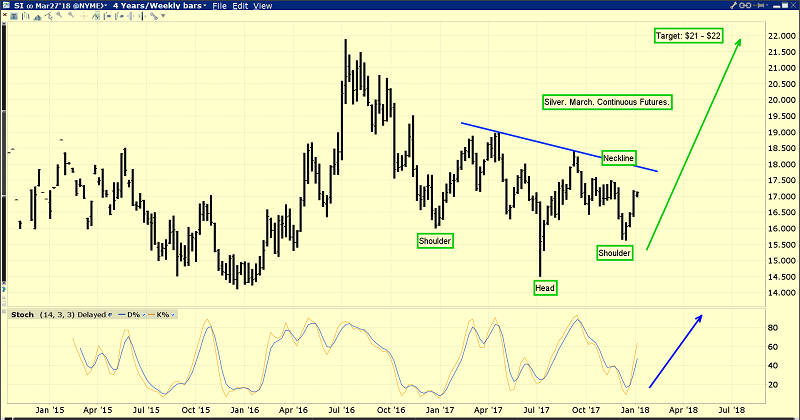Click the chain link grouping icon

coord(745,6)
